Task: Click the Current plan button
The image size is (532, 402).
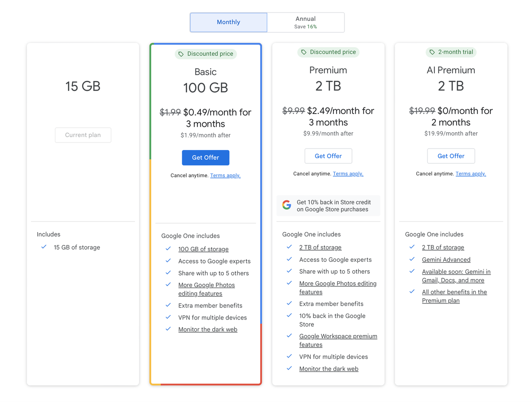Action: coord(83,135)
